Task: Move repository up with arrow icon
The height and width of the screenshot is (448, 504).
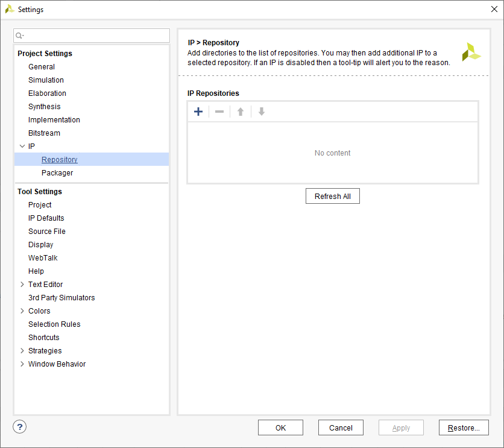Action: pos(241,112)
